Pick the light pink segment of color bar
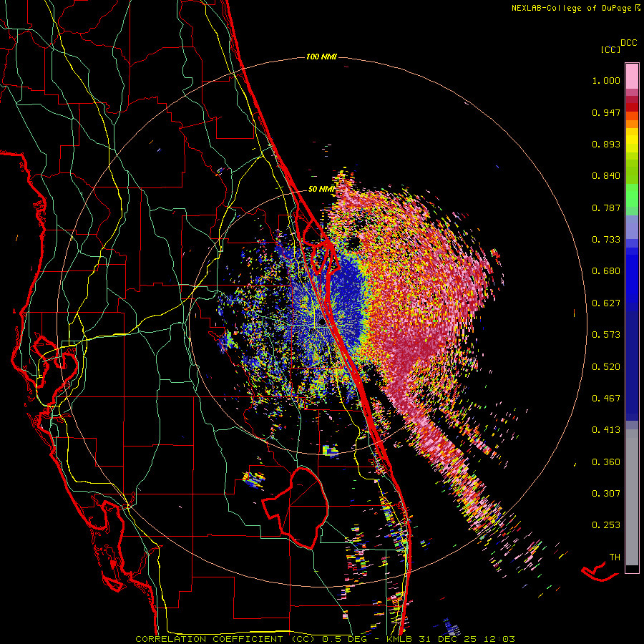 coord(632,77)
